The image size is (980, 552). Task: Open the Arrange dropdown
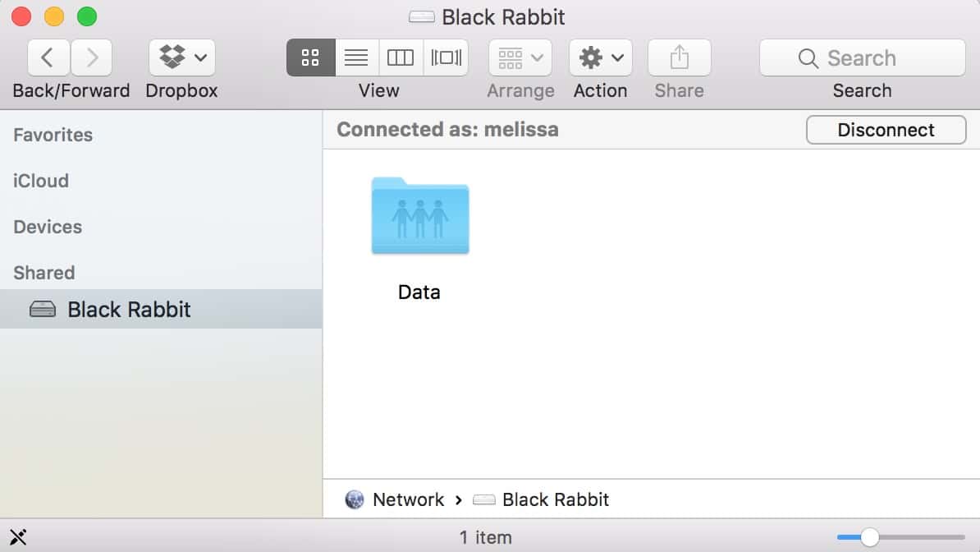(520, 58)
